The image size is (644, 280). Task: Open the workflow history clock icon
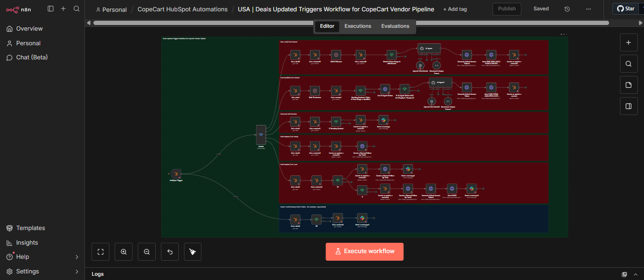pyautogui.click(x=567, y=9)
